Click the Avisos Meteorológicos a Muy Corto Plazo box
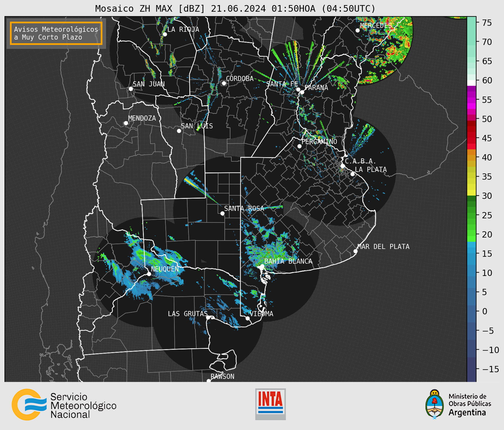Screen dimensions: 504x430 [56, 33]
